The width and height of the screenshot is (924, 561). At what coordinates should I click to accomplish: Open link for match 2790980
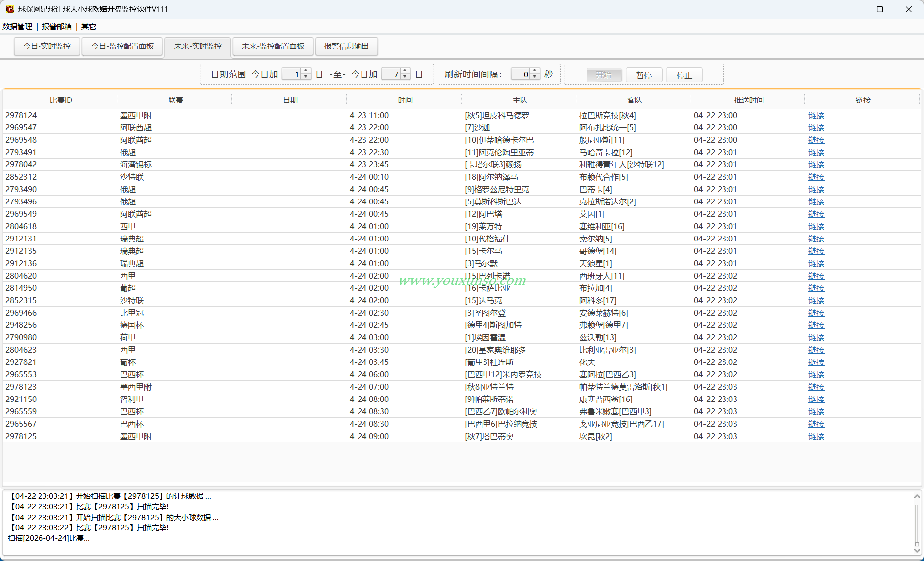[x=816, y=338]
